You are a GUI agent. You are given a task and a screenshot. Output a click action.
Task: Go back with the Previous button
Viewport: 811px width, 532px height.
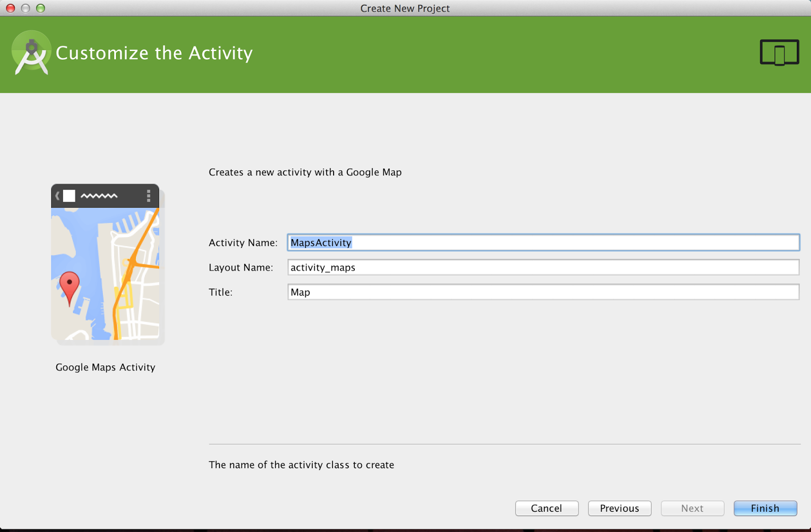620,508
